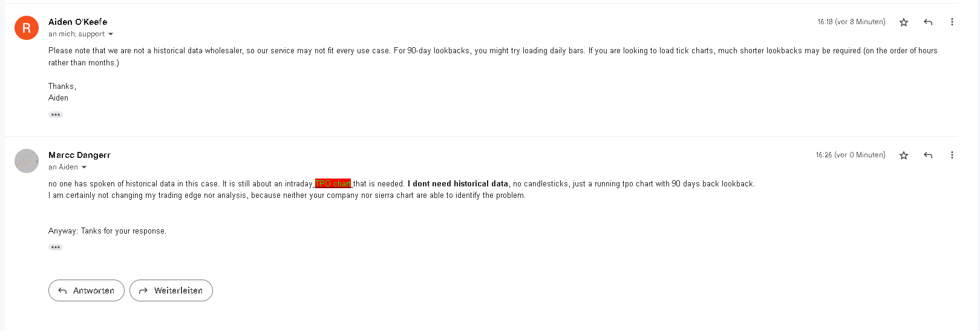
Task: Open more options for Aiden's message
Action: [x=952, y=22]
